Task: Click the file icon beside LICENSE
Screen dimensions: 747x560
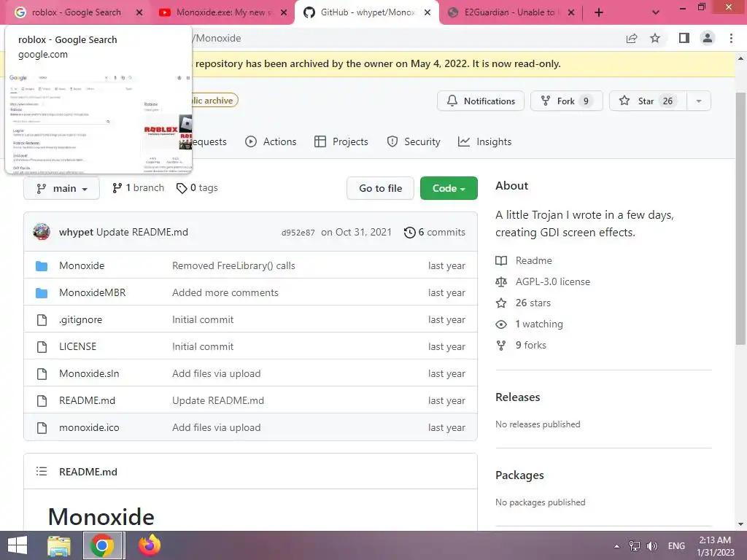Action: [x=42, y=347]
